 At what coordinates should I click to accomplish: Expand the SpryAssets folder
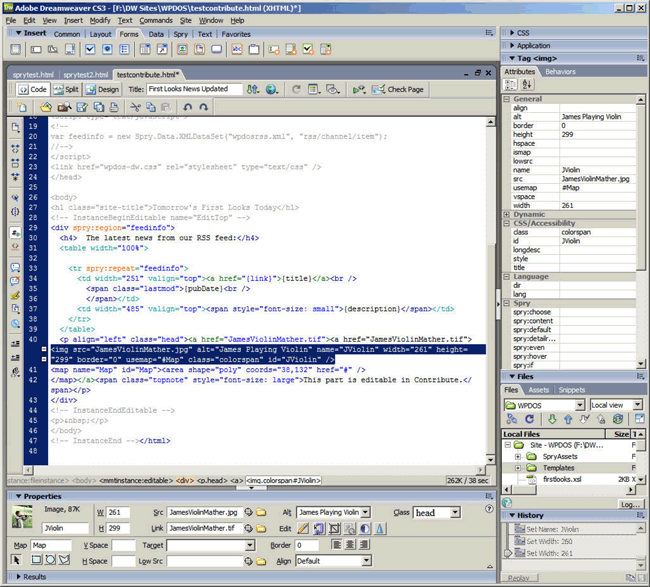pyautogui.click(x=518, y=456)
